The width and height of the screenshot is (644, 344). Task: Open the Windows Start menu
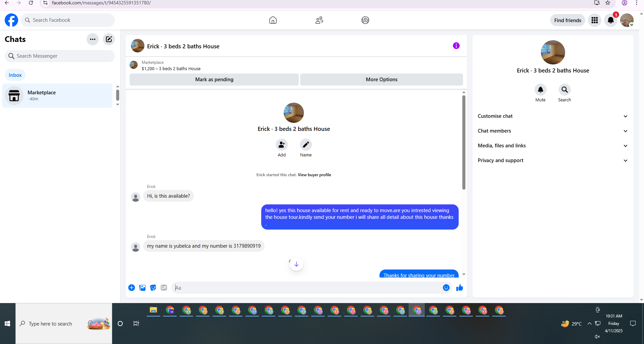tap(7, 324)
